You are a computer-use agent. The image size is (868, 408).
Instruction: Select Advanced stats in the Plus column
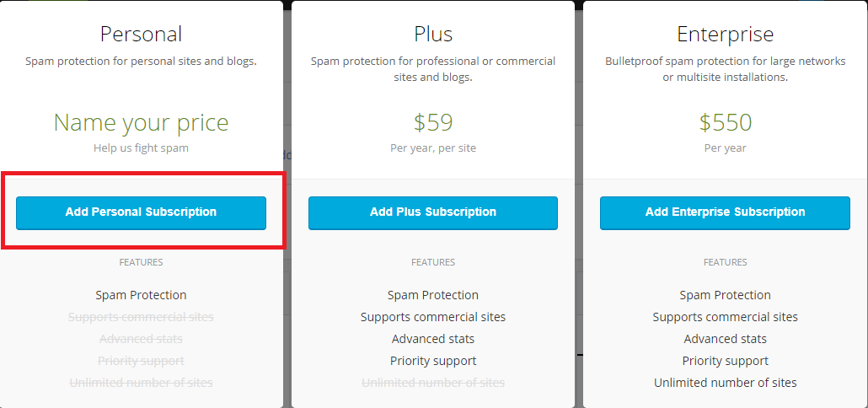[433, 339]
